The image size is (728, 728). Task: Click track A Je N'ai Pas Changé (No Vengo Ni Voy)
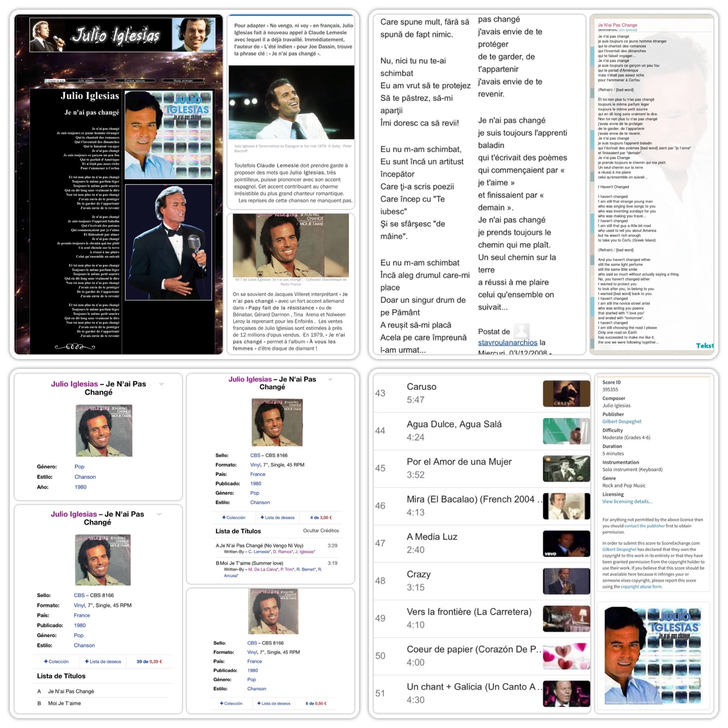[x=260, y=546]
